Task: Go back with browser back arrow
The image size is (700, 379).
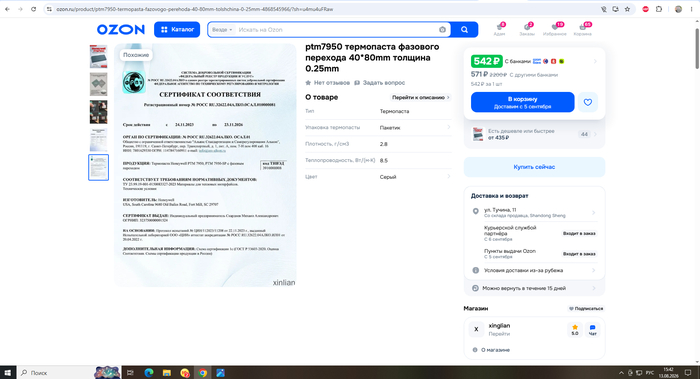Action: pos(7,9)
